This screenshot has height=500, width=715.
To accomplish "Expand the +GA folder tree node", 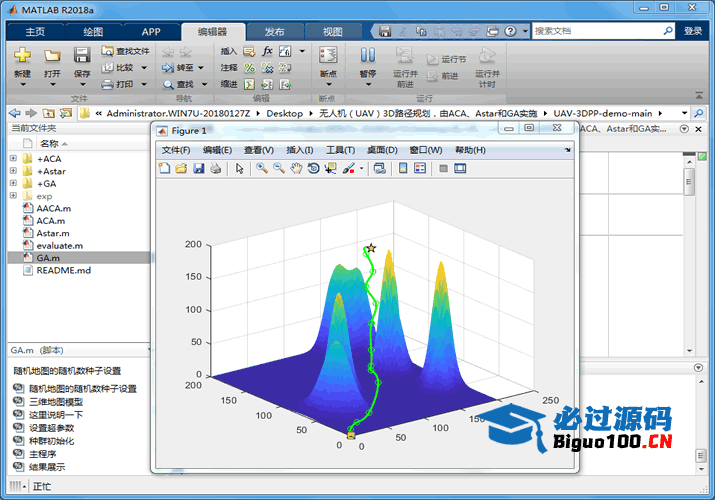I will (13, 183).
